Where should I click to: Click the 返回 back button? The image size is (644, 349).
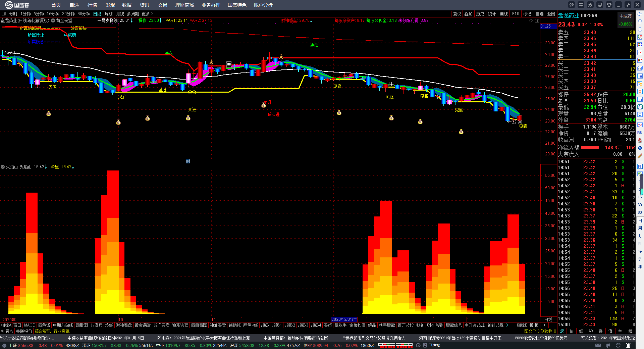coord(551,14)
